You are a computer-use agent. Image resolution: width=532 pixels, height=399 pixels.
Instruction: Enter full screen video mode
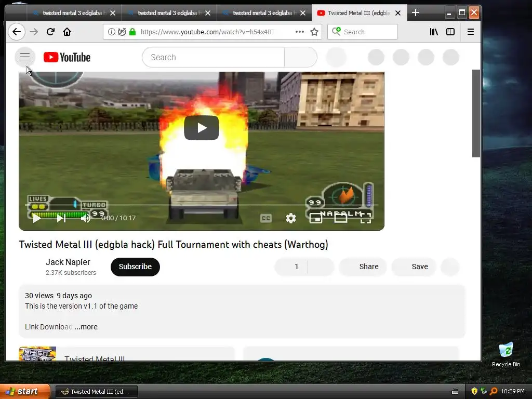coord(365,218)
